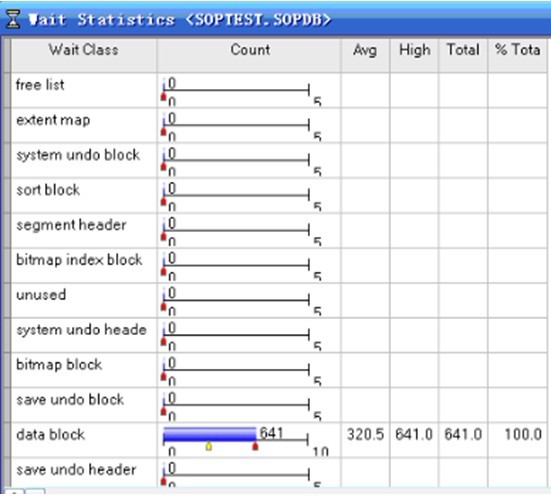This screenshot has width=551, height=496.
Task: Click the 320.5 Avg value cell
Action: click(365, 434)
